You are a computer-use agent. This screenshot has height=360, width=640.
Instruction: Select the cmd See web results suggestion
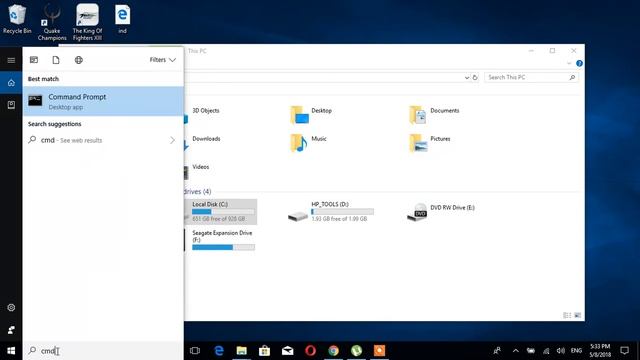103,140
